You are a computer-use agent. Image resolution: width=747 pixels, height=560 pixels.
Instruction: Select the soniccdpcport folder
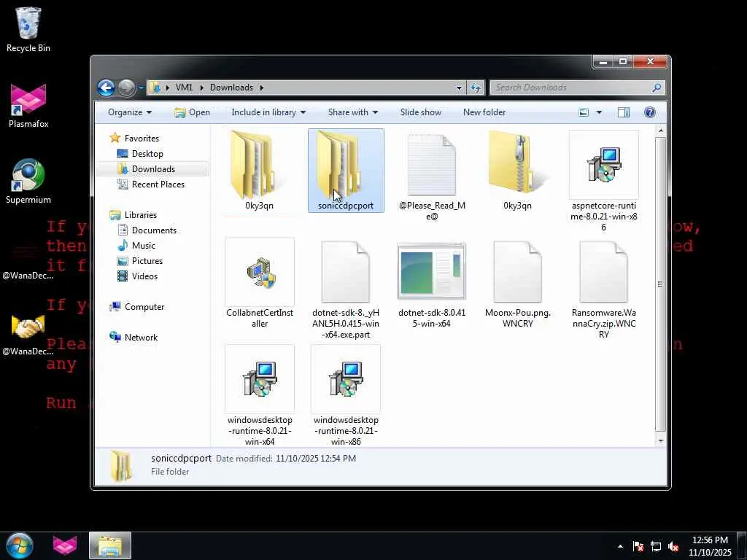(346, 171)
